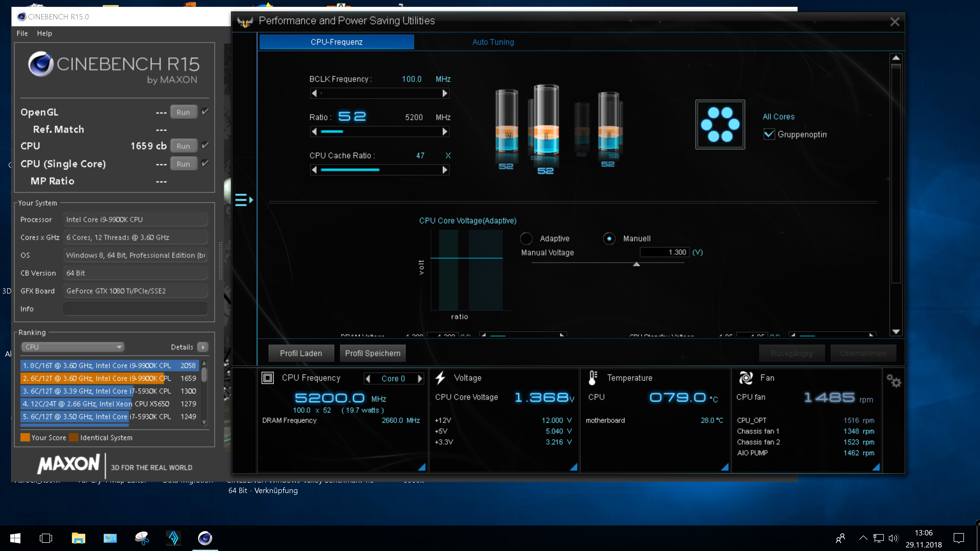Open AI Suite taskbar icon
Screen dimensions: 980x551
pos(174,538)
